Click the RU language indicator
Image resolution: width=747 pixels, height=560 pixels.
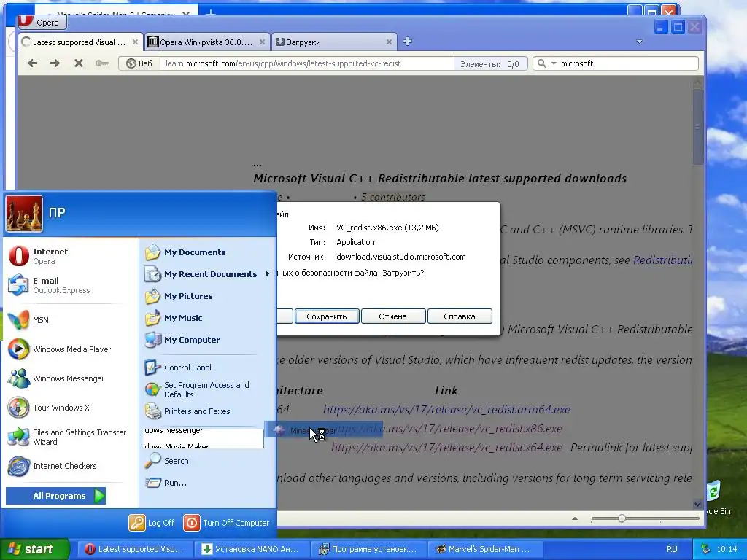(672, 549)
